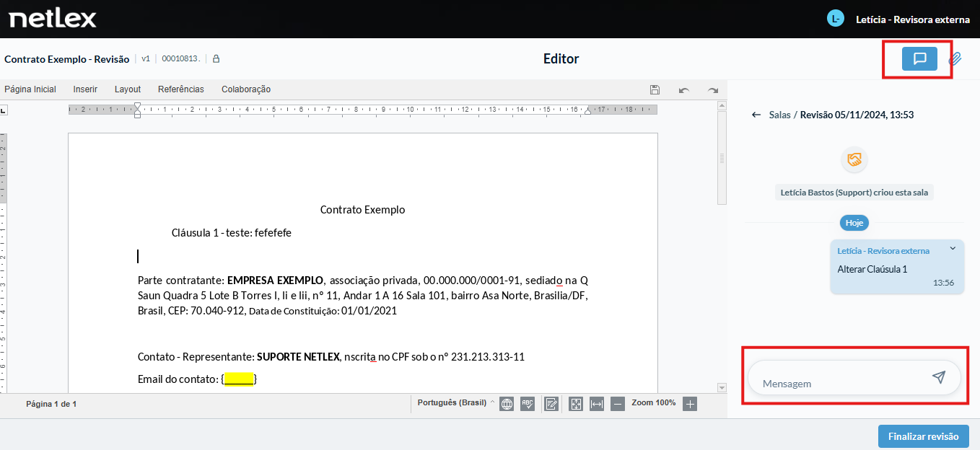
Task: Click the Contrato Exemplo heading in document
Action: 363,210
